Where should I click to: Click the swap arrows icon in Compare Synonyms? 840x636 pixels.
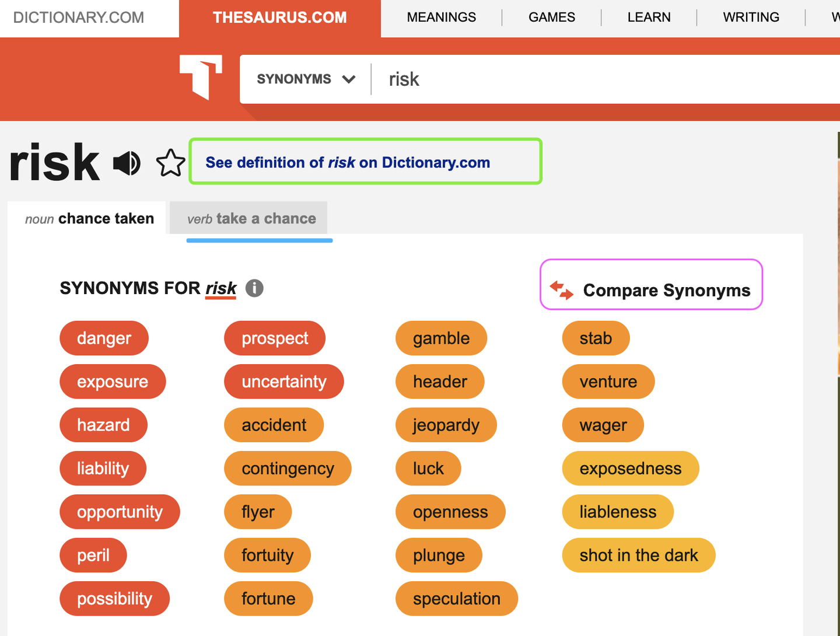click(561, 289)
